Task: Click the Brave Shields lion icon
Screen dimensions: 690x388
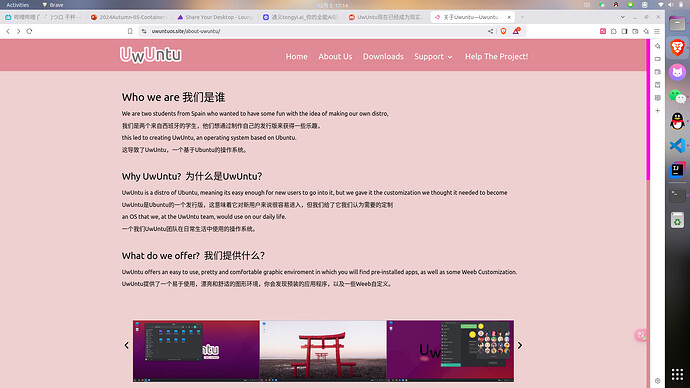Action: (503, 31)
